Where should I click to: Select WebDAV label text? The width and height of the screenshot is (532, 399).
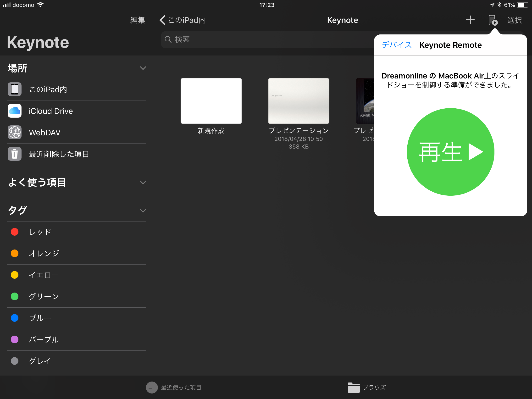(45, 133)
